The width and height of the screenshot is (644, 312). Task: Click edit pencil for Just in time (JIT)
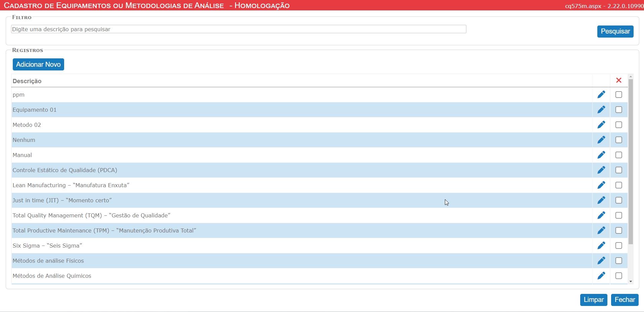pos(601,200)
